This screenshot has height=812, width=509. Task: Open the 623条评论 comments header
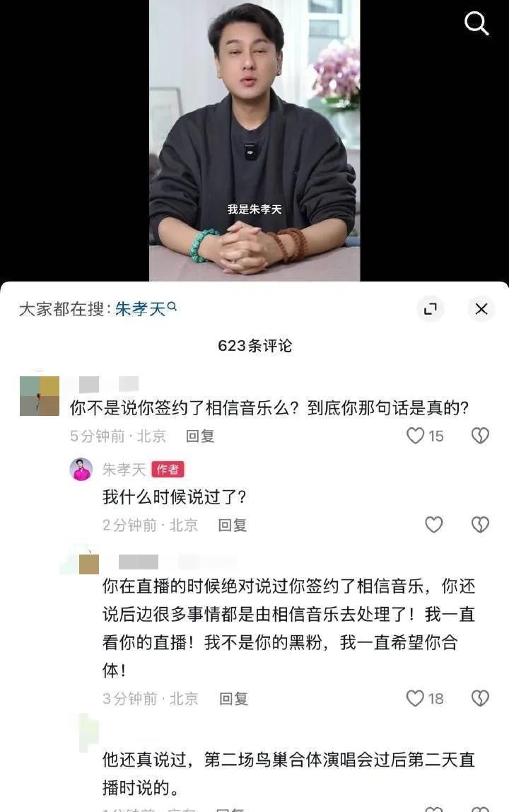pyautogui.click(x=255, y=345)
